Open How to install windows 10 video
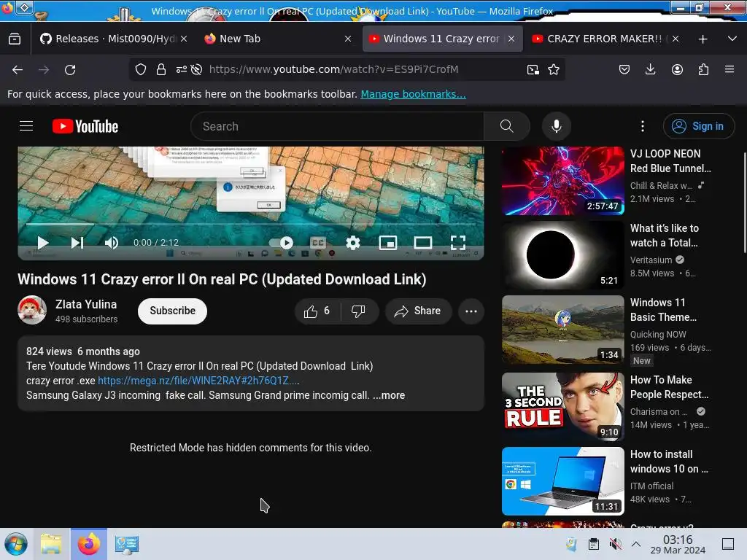Image resolution: width=747 pixels, height=560 pixels. [562, 481]
